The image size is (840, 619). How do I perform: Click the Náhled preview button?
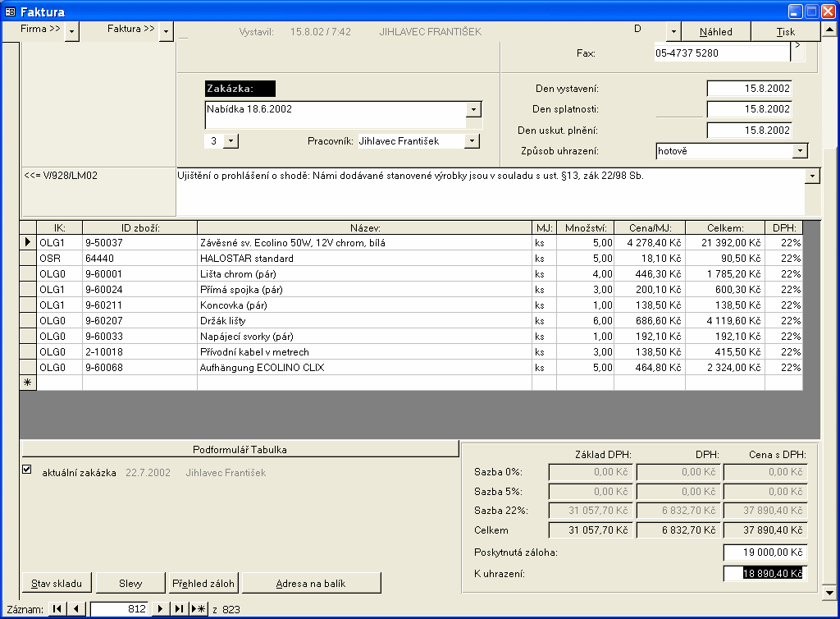tap(716, 32)
